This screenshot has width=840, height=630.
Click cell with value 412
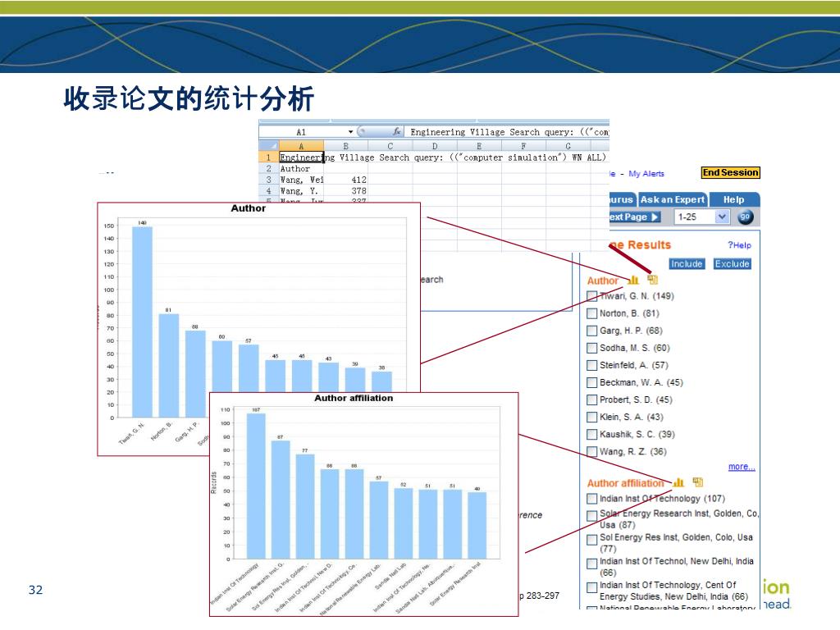point(346,180)
